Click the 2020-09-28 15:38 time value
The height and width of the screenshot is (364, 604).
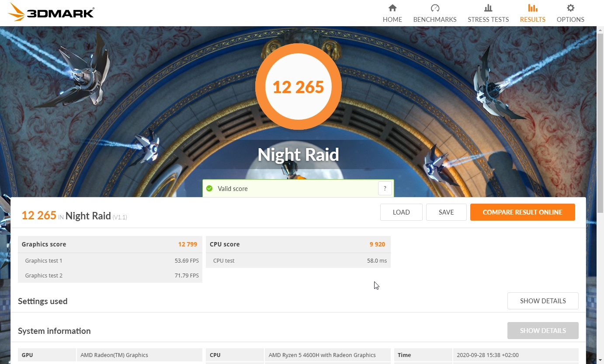pyautogui.click(x=488, y=355)
